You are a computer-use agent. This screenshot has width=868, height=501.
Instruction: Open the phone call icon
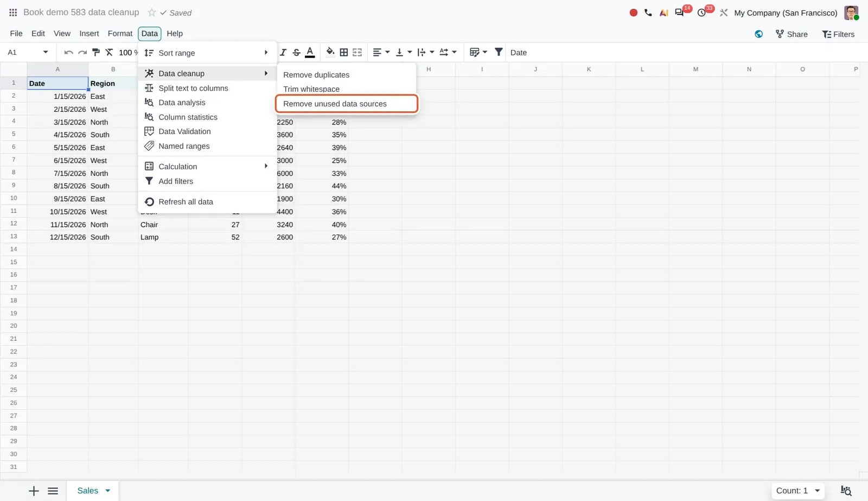[x=648, y=12]
